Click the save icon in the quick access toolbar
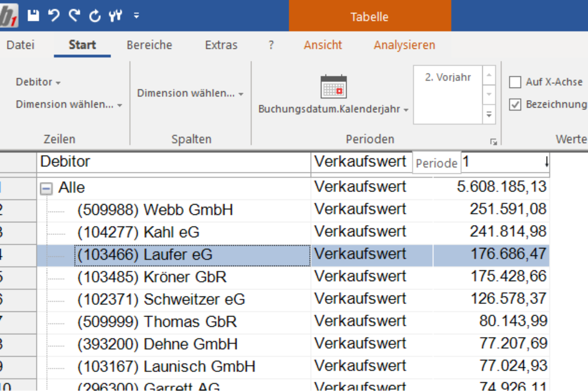Image resolution: width=588 pixels, height=391 pixels. coord(33,16)
